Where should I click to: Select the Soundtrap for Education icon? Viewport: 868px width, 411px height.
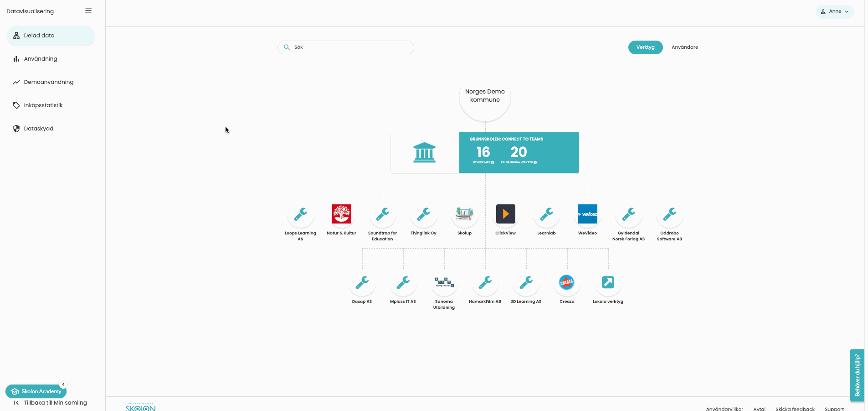[383, 214]
